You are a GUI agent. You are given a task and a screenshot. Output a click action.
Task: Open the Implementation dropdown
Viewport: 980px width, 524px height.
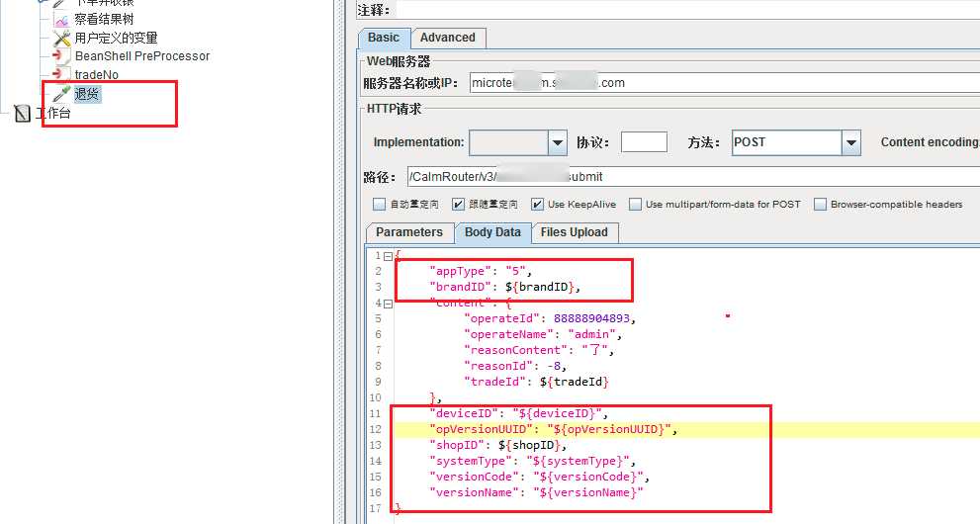coord(558,142)
